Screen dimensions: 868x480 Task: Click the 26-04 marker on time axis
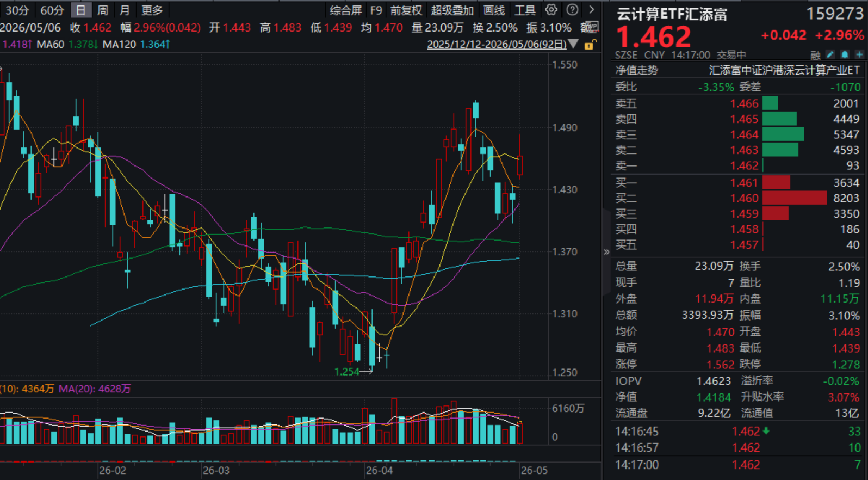(x=379, y=470)
